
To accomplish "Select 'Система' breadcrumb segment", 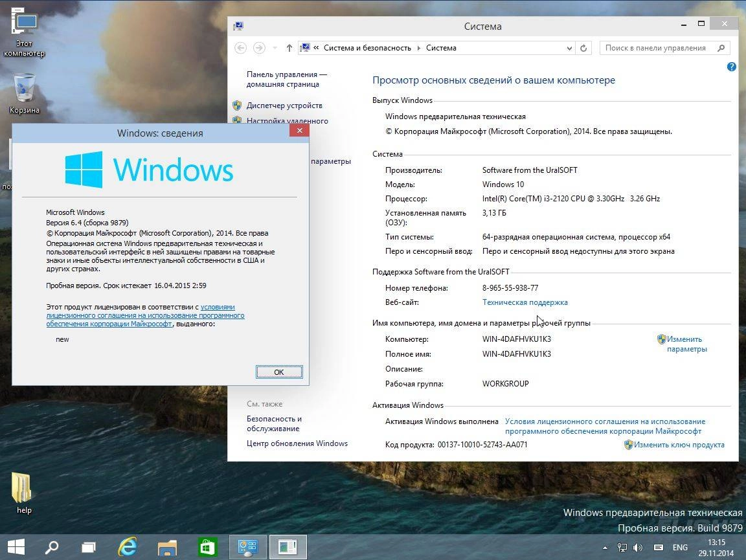I will (x=441, y=48).
